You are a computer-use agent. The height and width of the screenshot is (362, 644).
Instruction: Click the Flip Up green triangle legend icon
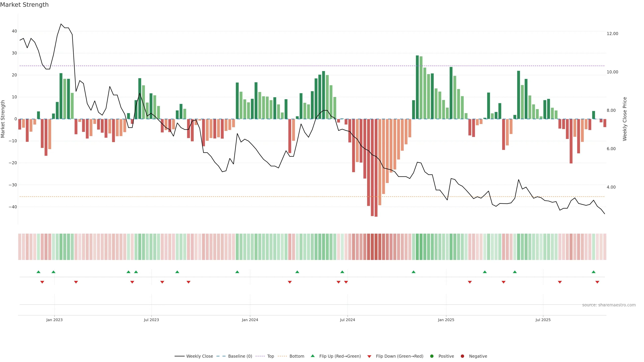[312, 356]
